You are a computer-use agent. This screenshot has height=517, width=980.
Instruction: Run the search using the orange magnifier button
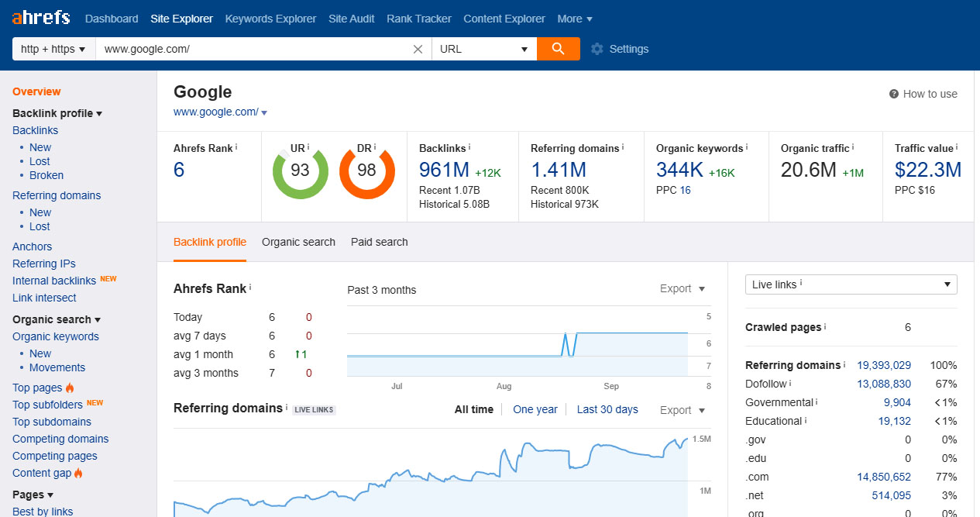(558, 48)
